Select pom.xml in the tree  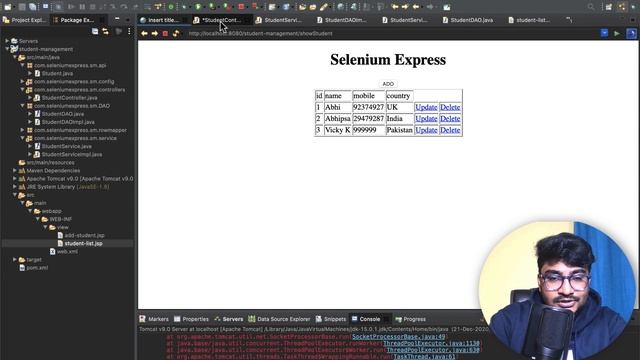(37, 267)
